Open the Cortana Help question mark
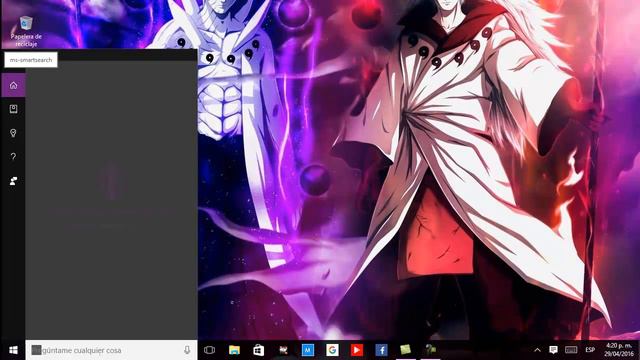Viewport: 640px width, 360px height. [13, 157]
